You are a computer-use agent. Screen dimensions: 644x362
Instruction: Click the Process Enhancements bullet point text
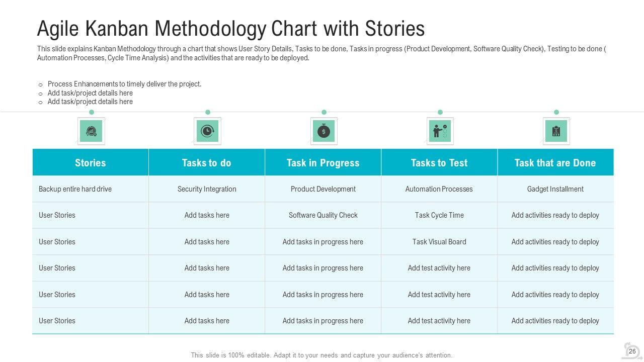(x=125, y=84)
